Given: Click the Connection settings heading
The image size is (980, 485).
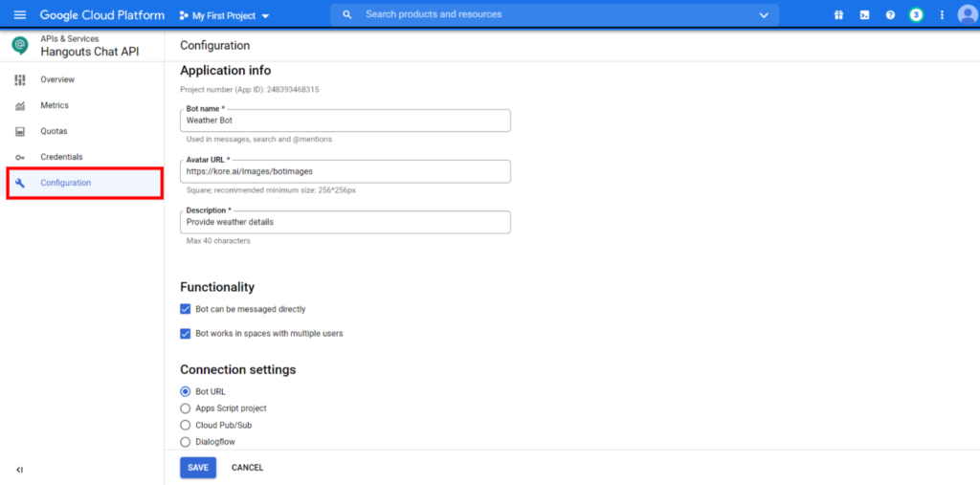Looking at the screenshot, I should (x=237, y=369).
